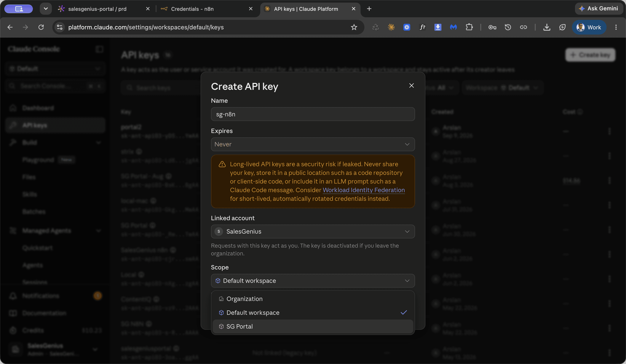Bookmark this page with the star icon

coord(354,27)
